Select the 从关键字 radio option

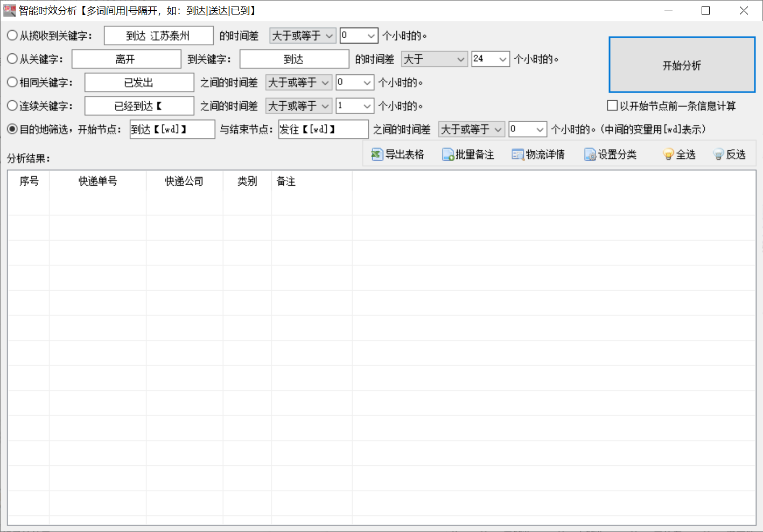point(12,59)
